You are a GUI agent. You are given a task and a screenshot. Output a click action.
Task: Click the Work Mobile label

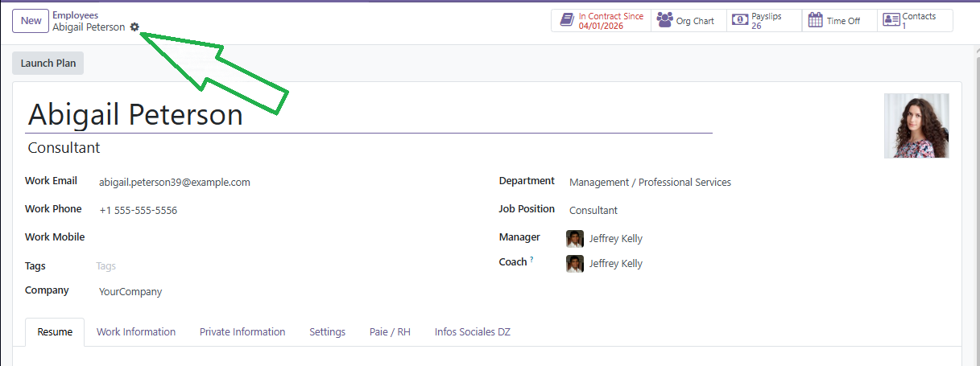pyautogui.click(x=55, y=237)
